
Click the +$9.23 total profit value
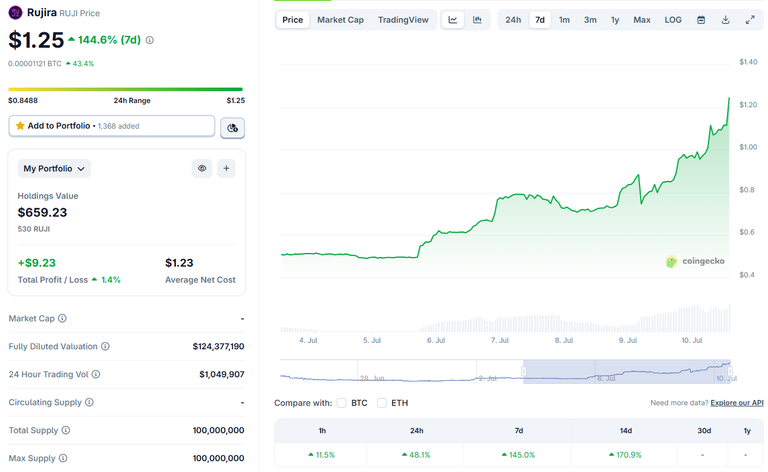point(37,263)
